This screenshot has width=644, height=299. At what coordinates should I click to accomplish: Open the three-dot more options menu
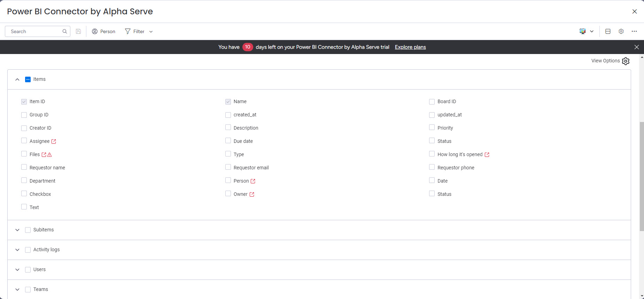pos(634,31)
